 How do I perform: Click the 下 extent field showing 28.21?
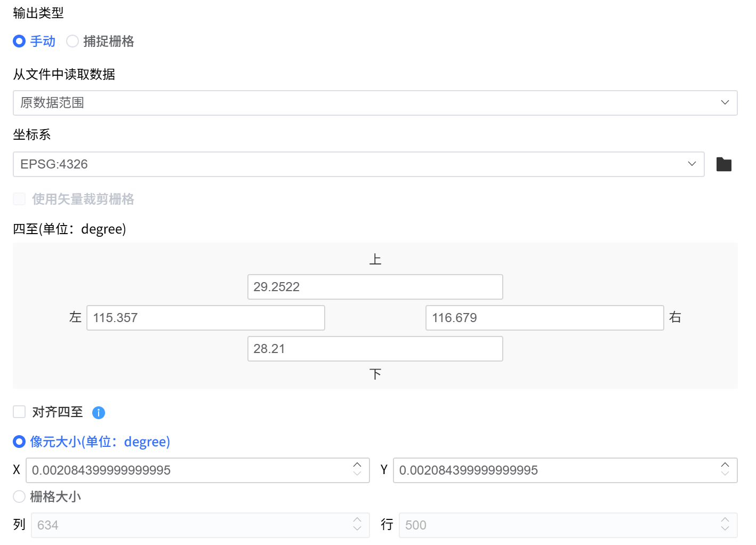point(375,349)
